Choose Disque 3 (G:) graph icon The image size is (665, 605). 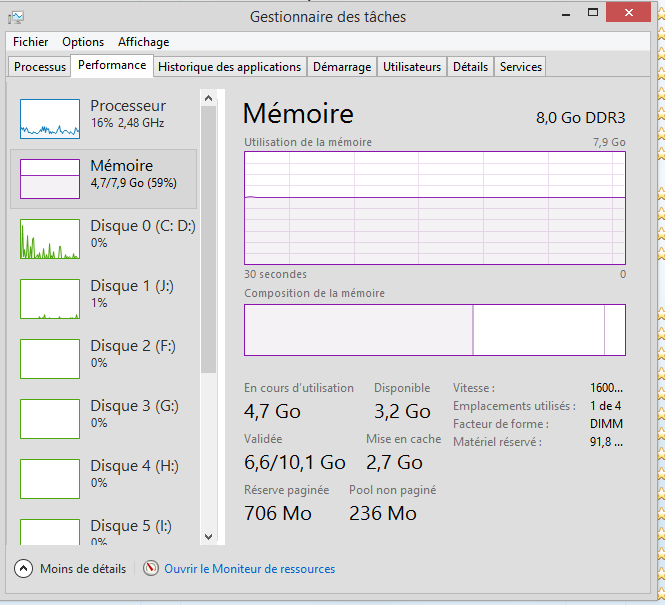(x=50, y=419)
